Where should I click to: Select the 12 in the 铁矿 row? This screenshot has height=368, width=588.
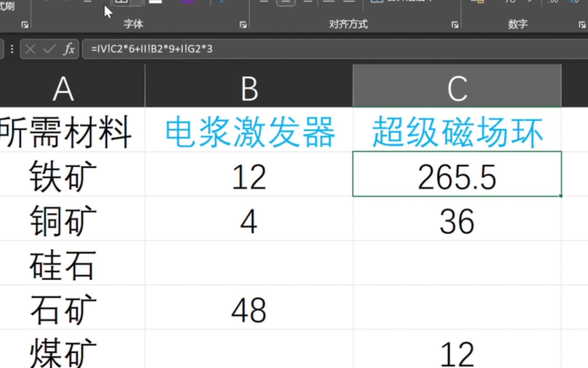[x=249, y=174]
